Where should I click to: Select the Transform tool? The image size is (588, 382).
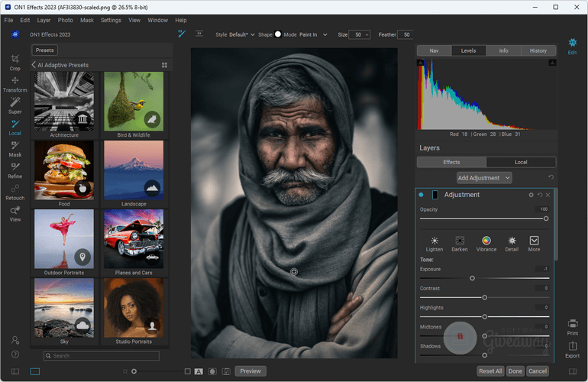pos(15,85)
